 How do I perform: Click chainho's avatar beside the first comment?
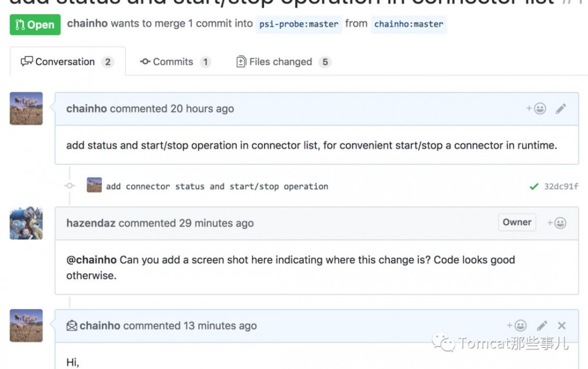click(x=26, y=108)
